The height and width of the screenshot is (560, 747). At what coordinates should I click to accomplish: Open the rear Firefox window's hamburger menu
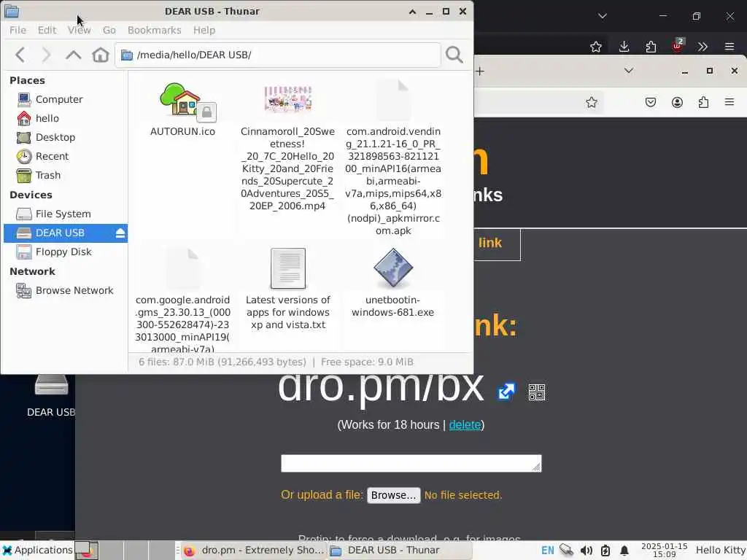click(729, 47)
